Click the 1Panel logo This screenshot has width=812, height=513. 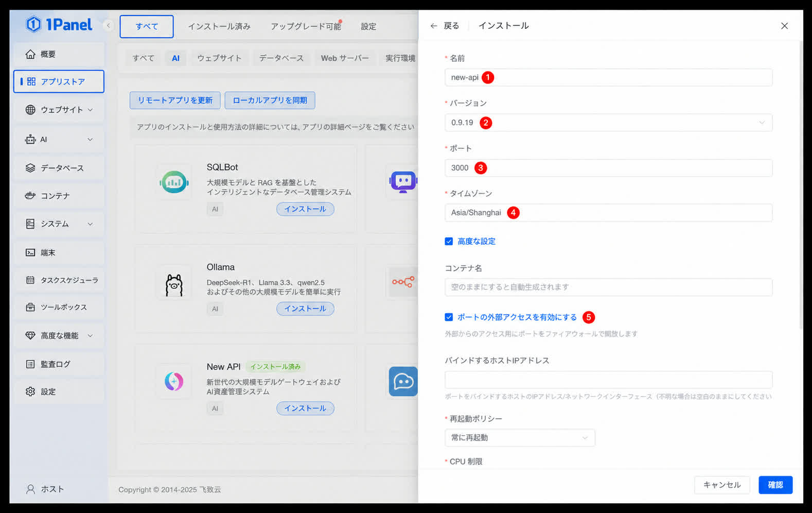point(59,24)
